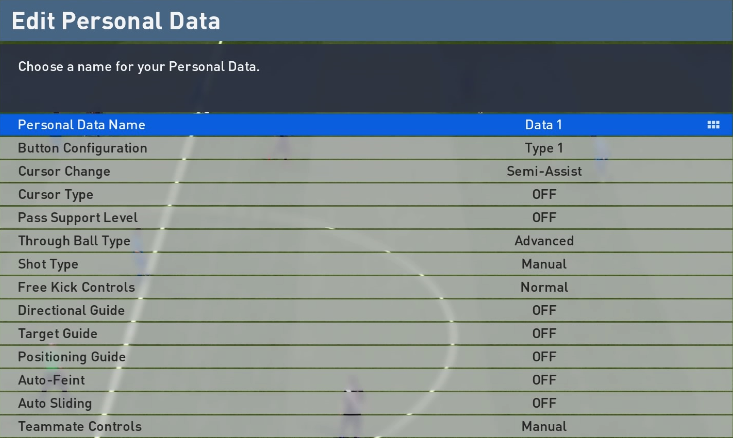Select the Teammate Controls menu row label
This screenshot has width=733, height=438.
(x=80, y=427)
